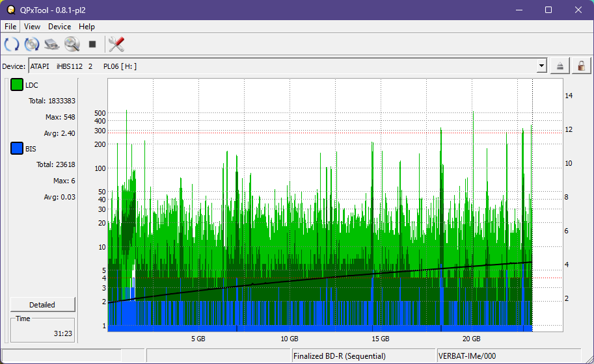
Task: Click the load media disc icon
Action: tap(32, 44)
